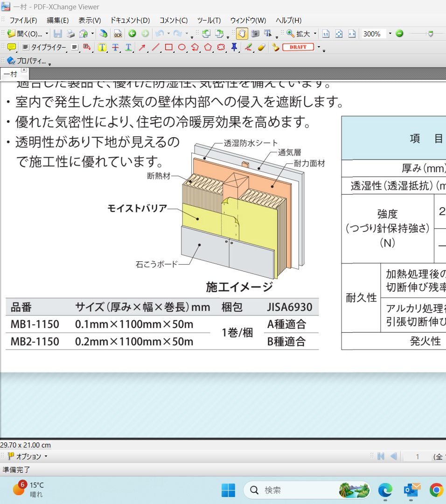This screenshot has width=446, height=504.
Task: Select the Hand tool
Action: pyautogui.click(x=242, y=34)
